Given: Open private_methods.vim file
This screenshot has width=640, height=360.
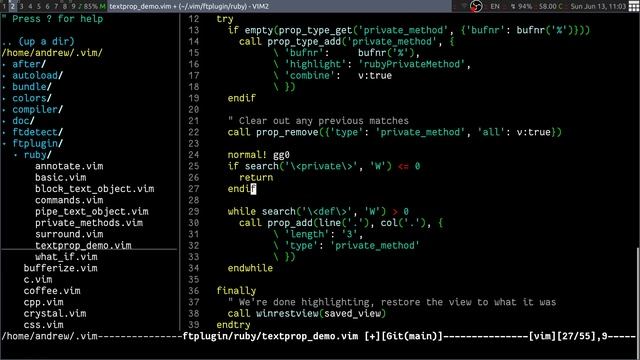Looking at the screenshot, I should [x=89, y=223].
